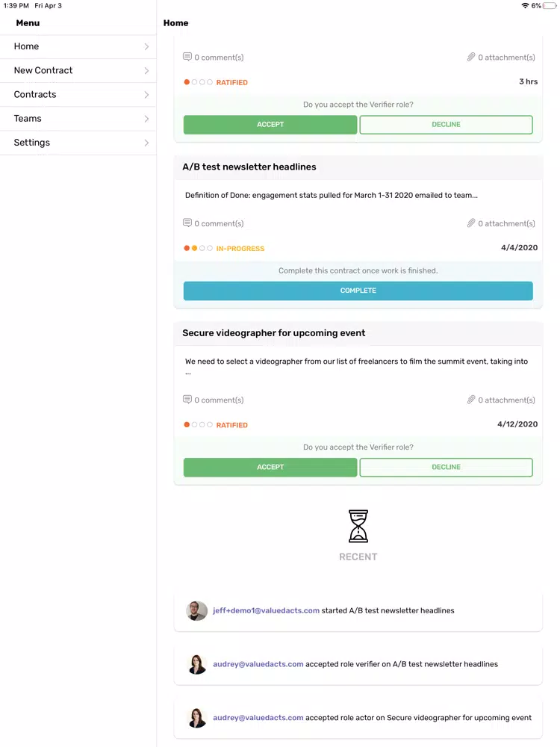Expand the New Contract chevron
This screenshot has height=747, width=560.
click(x=146, y=70)
